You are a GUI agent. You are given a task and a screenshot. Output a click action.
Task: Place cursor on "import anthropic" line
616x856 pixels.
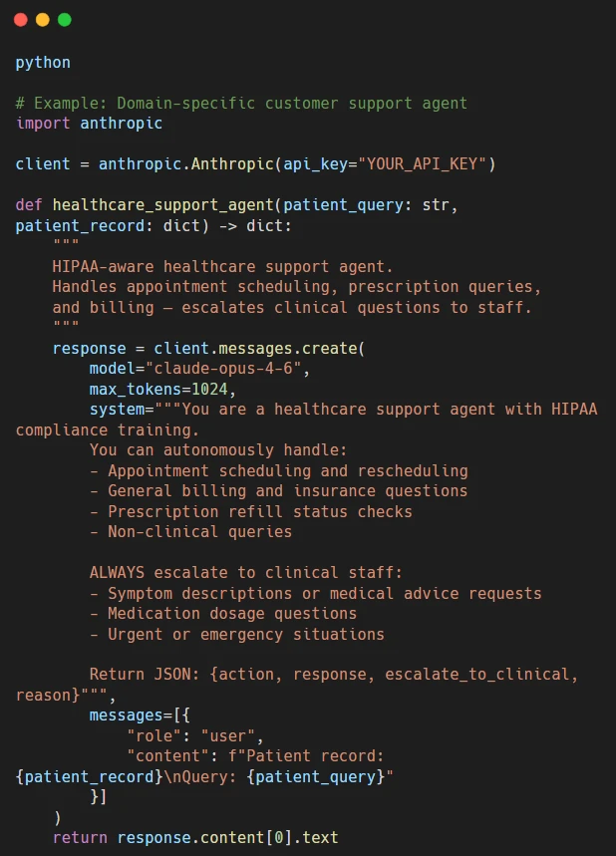click(89, 124)
